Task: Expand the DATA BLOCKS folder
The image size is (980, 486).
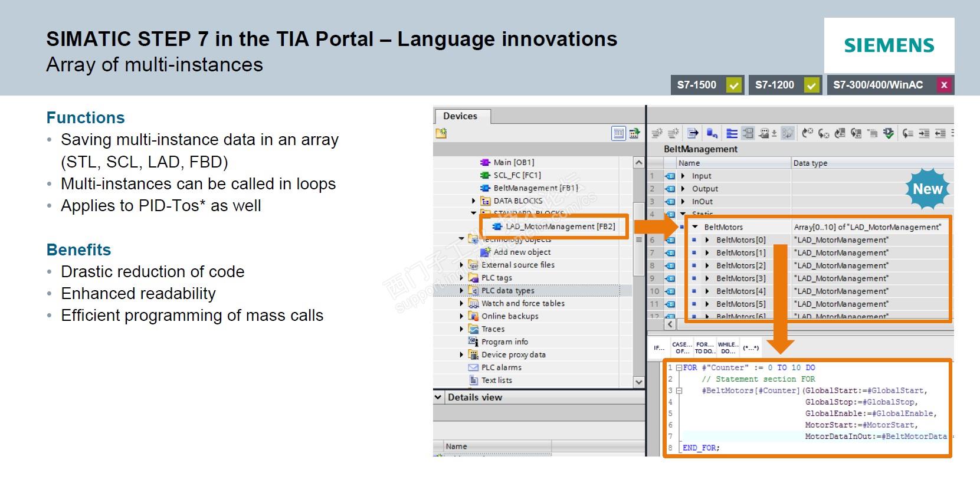Action: [474, 201]
